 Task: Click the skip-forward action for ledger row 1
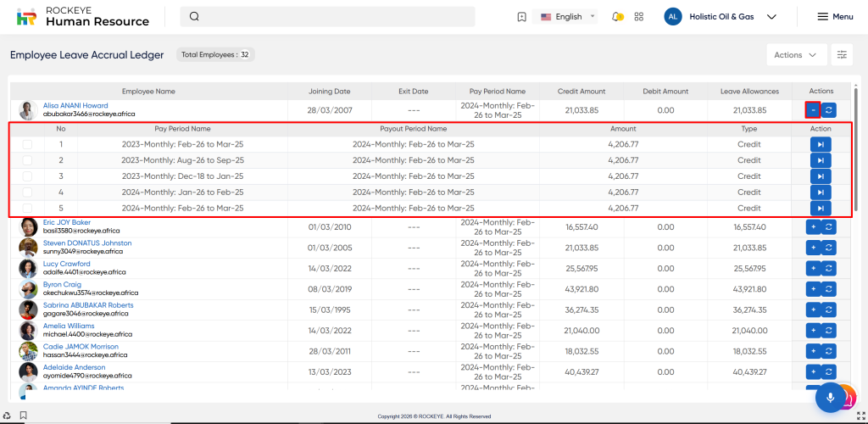[x=820, y=144]
